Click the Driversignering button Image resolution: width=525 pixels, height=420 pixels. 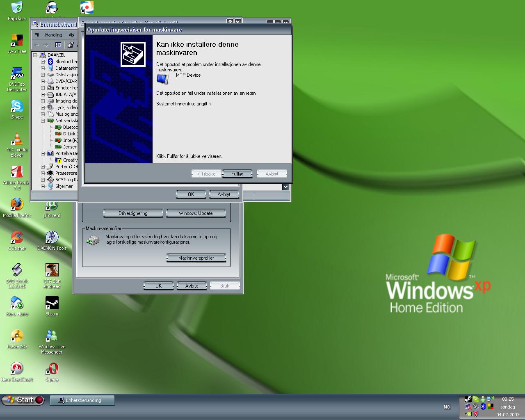pos(133,213)
